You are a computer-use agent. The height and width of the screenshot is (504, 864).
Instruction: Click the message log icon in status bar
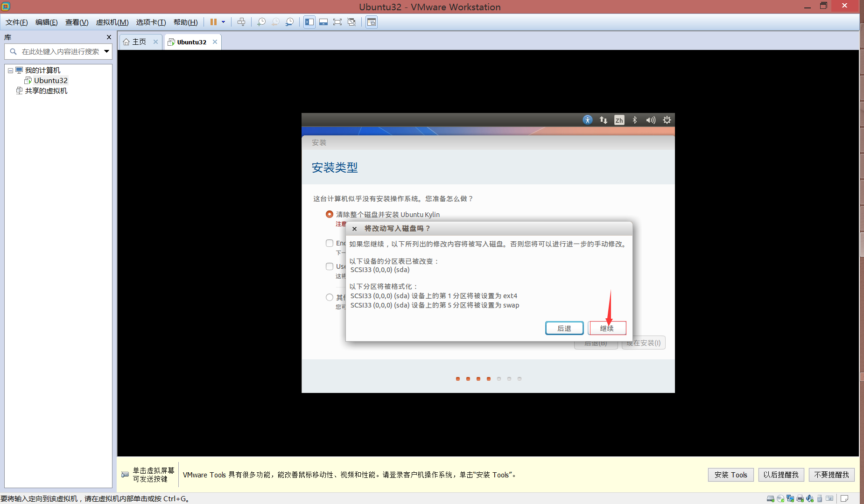tap(844, 498)
